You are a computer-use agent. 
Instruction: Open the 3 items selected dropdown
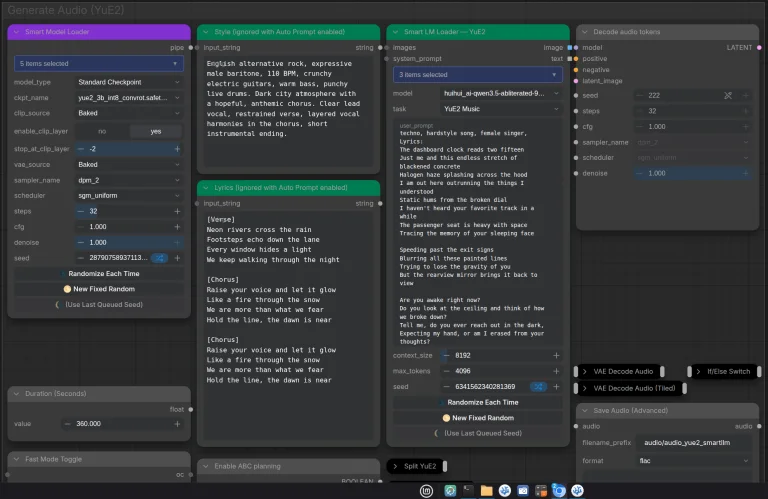tap(478, 75)
